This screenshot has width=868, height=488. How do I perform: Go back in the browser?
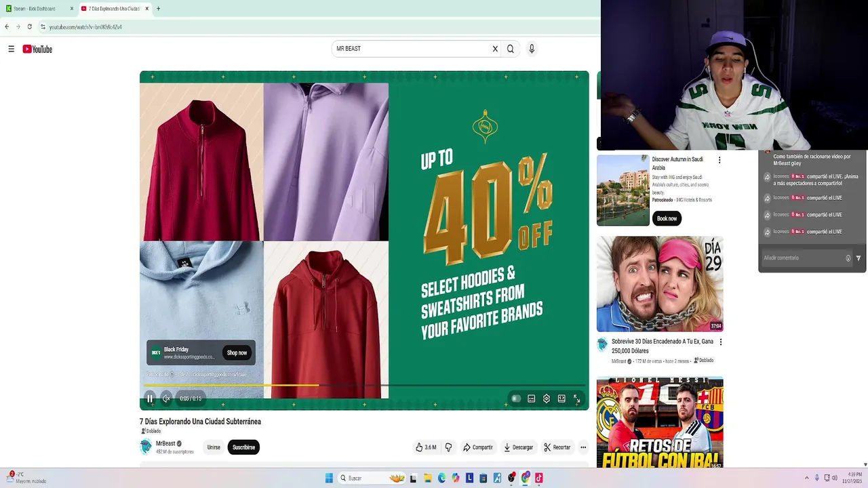[x=7, y=26]
